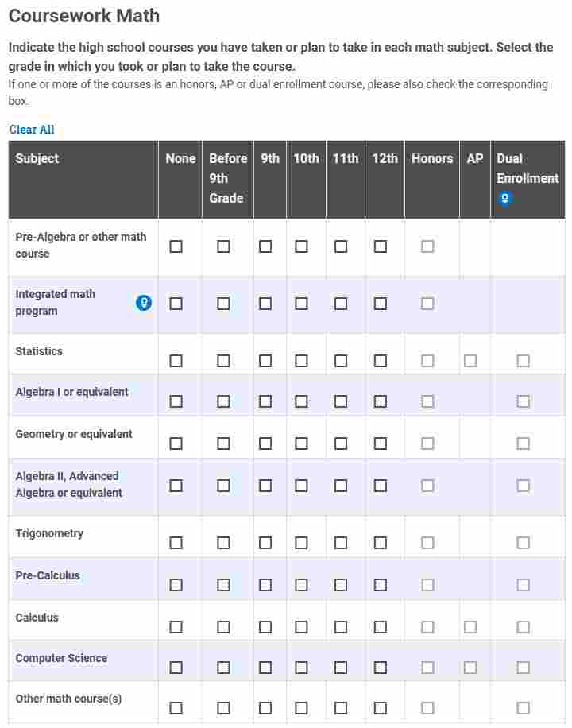
Task: Select the AP checkbox for Statistics
Action: pos(470,361)
